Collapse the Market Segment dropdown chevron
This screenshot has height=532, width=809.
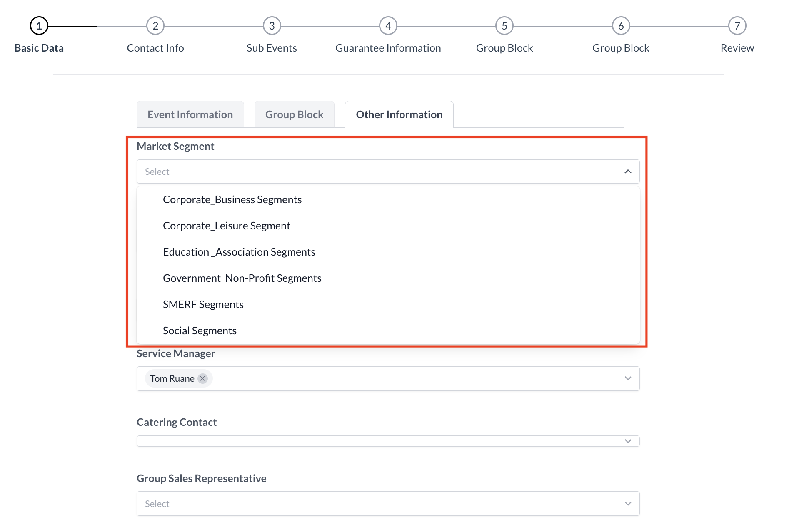tap(628, 171)
